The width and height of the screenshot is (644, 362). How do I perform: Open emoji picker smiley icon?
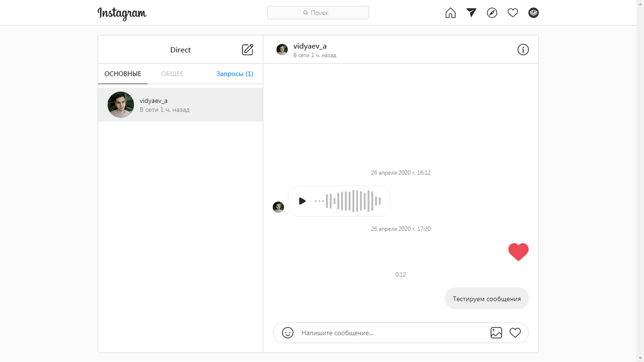click(288, 333)
